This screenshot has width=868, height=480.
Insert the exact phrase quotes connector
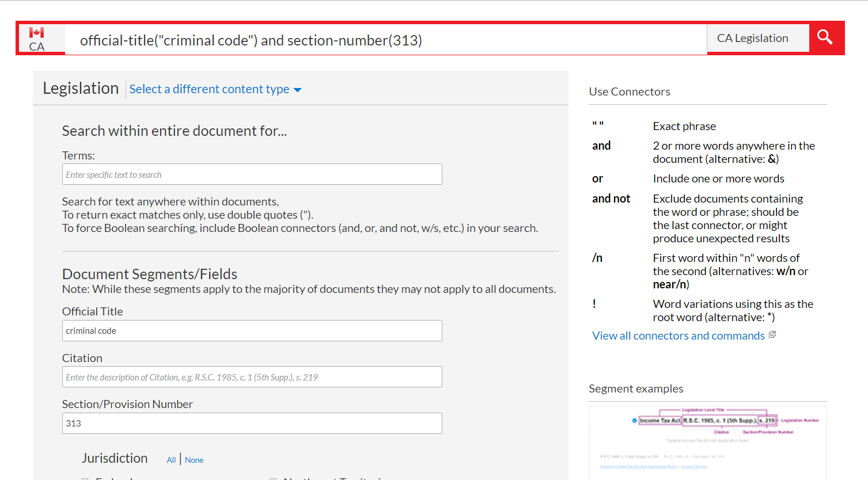point(598,125)
